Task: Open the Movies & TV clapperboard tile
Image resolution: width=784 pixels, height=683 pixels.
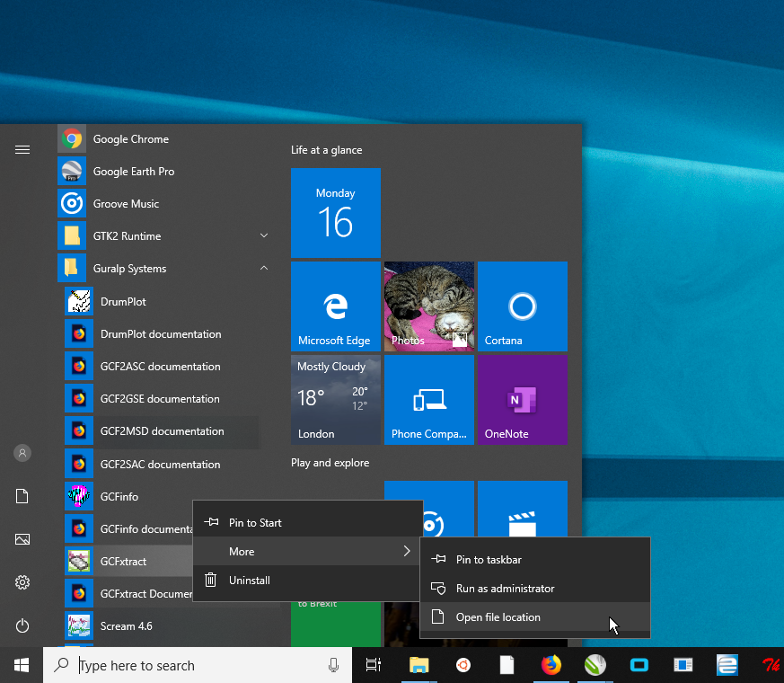Action: coord(523,509)
